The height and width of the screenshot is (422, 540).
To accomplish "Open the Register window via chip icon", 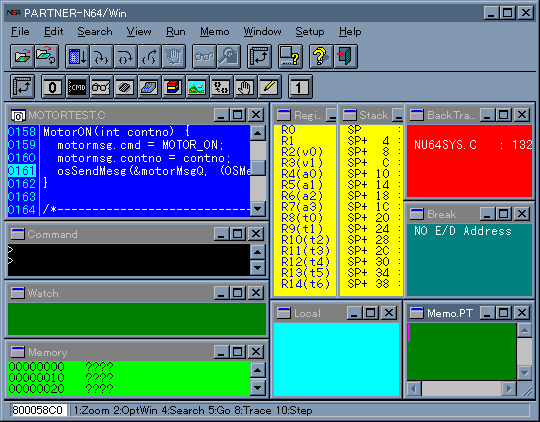I will (125, 86).
